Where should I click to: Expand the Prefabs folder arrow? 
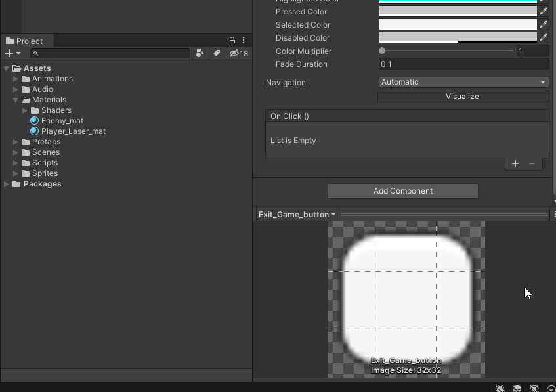[16, 142]
